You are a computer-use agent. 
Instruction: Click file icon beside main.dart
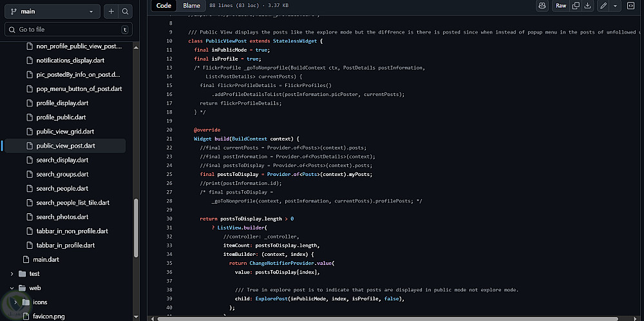[26, 259]
